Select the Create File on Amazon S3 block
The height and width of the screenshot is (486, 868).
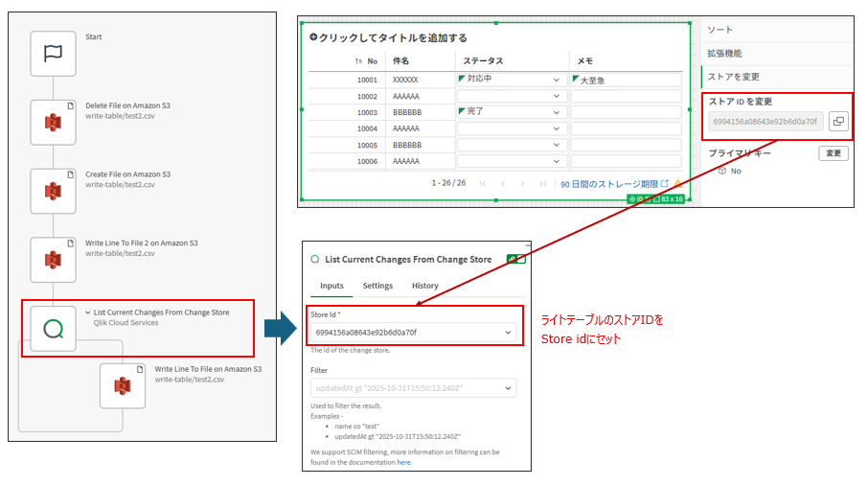[53, 192]
